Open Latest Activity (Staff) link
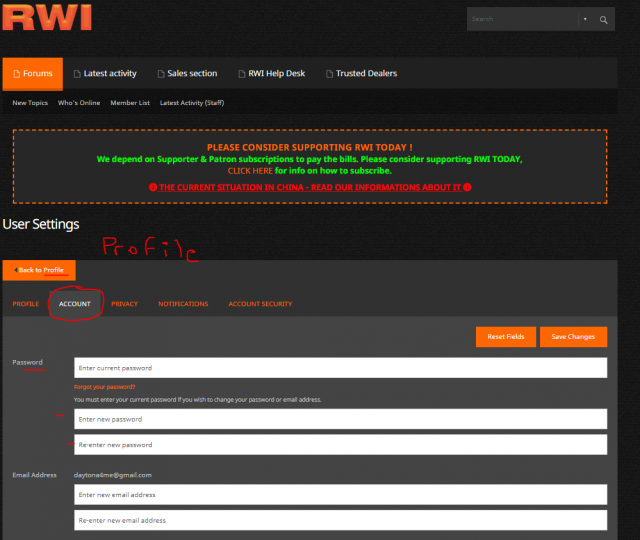The height and width of the screenshot is (540, 640). (192, 103)
